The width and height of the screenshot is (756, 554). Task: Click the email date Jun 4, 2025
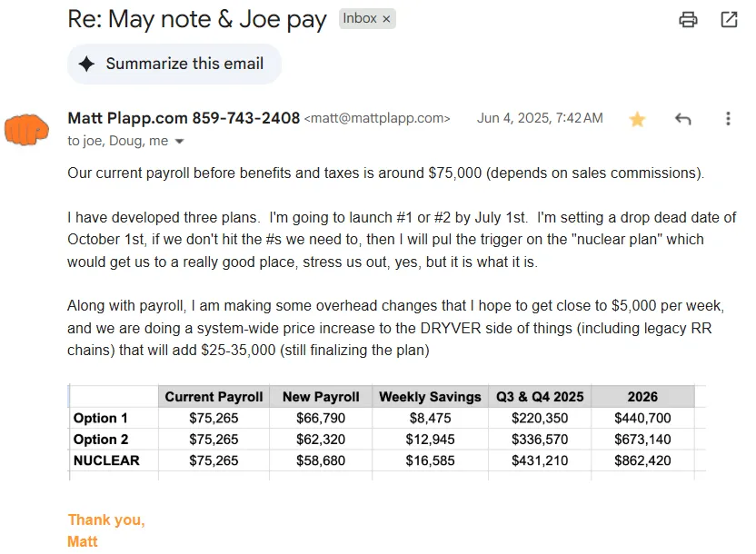[x=540, y=118]
